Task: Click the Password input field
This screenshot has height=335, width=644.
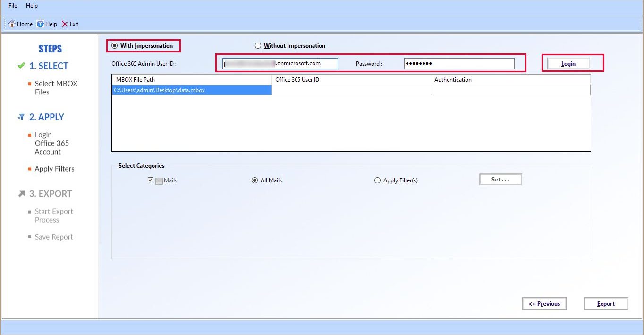Action: pyautogui.click(x=459, y=63)
